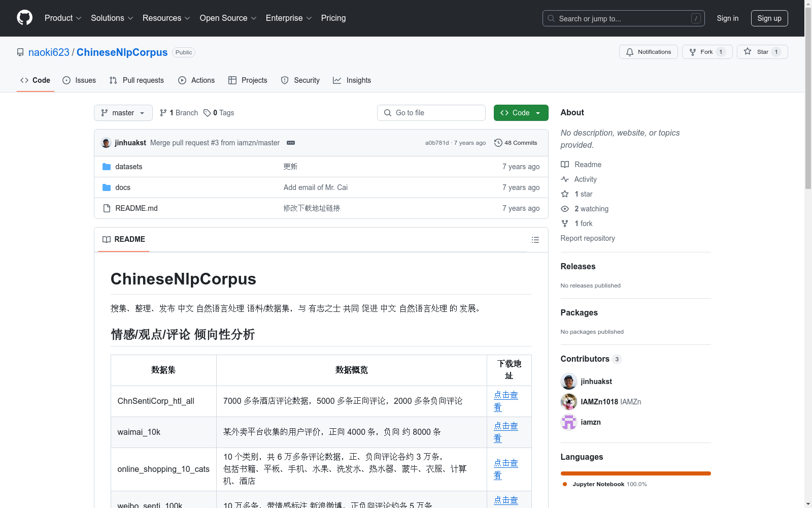This screenshot has height=508, width=812.
Task: Star the repository
Action: [762, 52]
